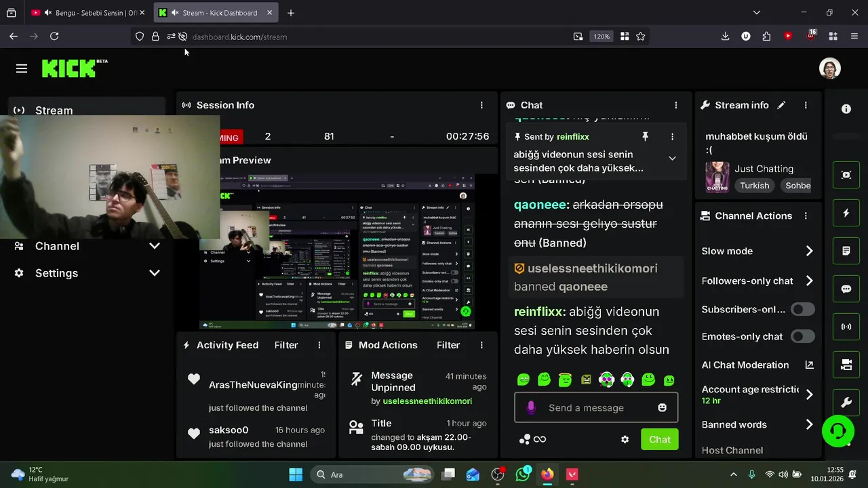Expand the Settings sidebar section

(x=155, y=273)
